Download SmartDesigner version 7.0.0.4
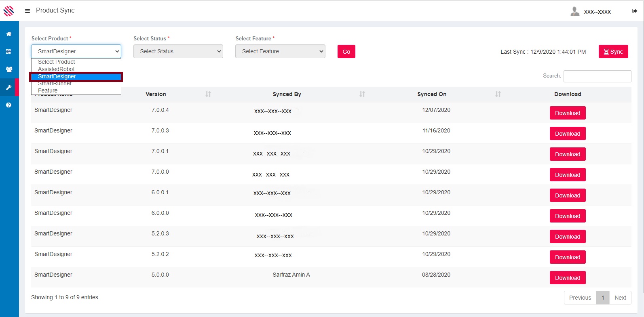 tap(567, 113)
